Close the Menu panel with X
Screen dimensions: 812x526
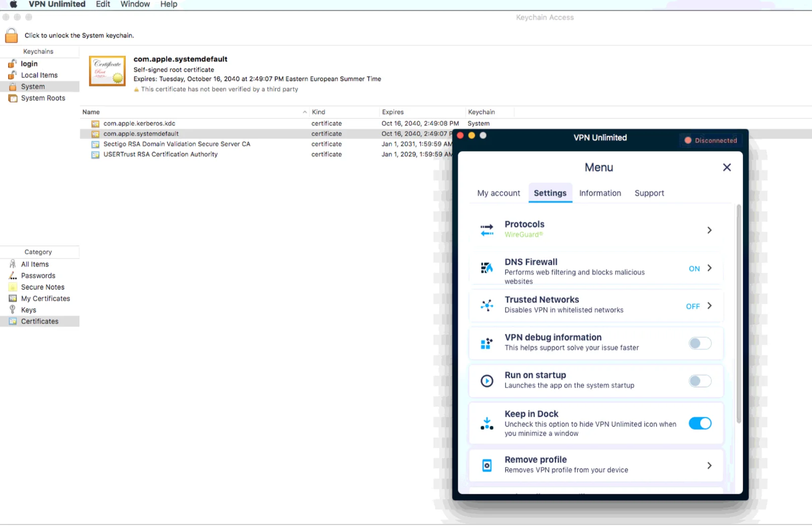[x=726, y=167]
